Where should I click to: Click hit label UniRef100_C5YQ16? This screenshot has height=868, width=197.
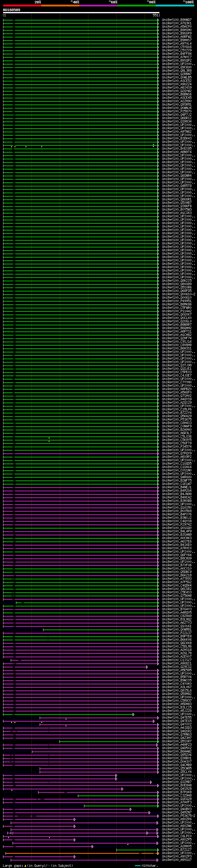[x=176, y=47]
